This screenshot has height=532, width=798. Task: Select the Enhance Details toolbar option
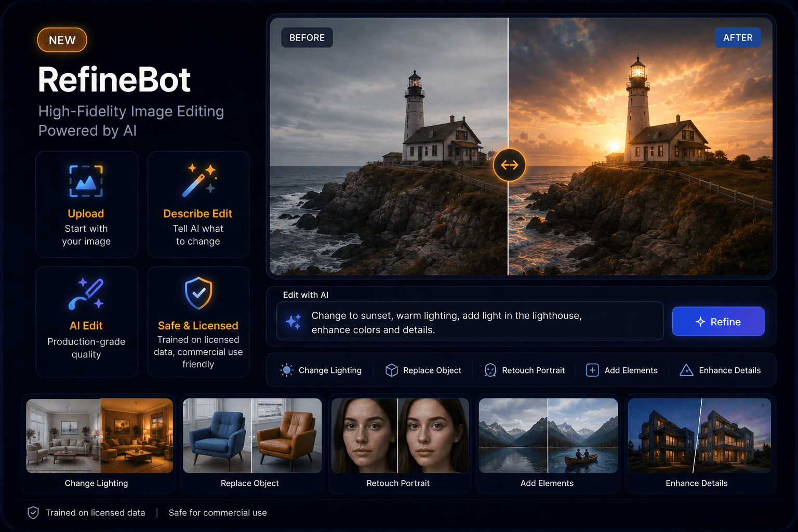tap(720, 370)
